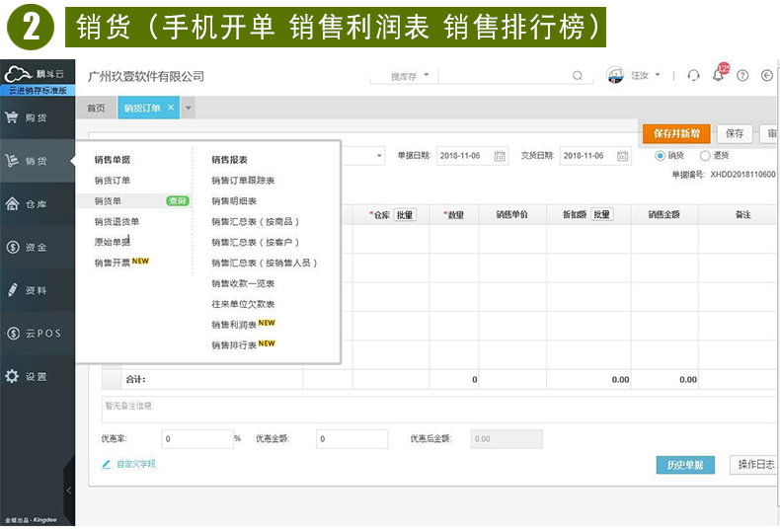The image size is (780, 532).
Task: Click 批量 button in 折扣额 column
Action: coord(602,215)
